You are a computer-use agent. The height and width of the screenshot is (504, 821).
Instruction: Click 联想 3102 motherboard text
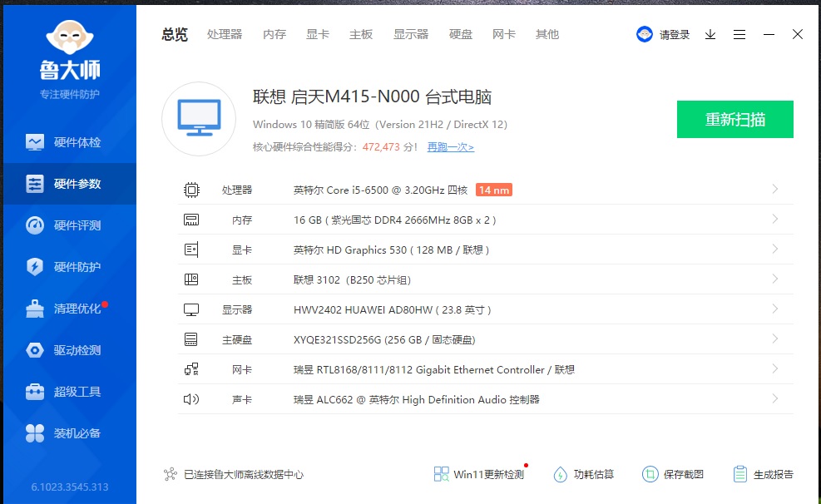click(352, 280)
